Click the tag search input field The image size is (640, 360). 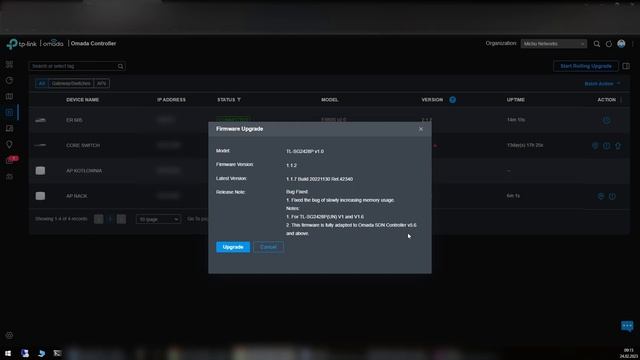click(73, 66)
